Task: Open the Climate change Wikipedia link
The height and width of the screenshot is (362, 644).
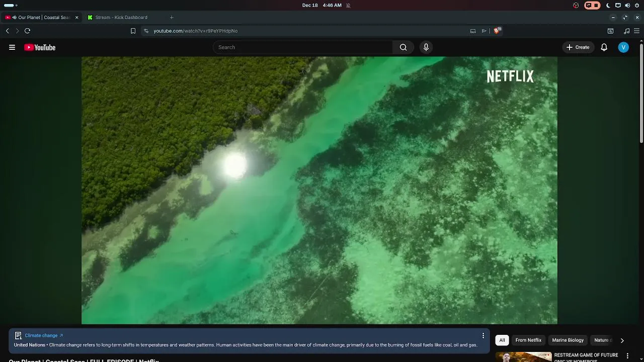Action: (x=44, y=335)
